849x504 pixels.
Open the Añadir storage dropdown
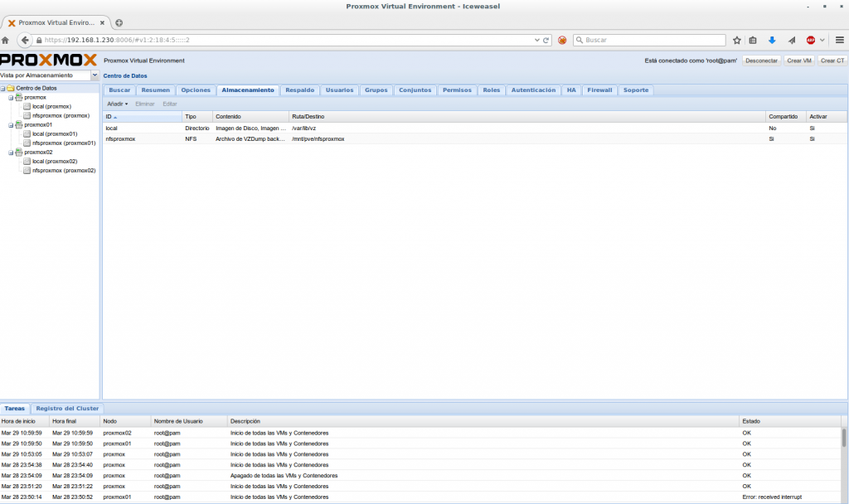(118, 104)
